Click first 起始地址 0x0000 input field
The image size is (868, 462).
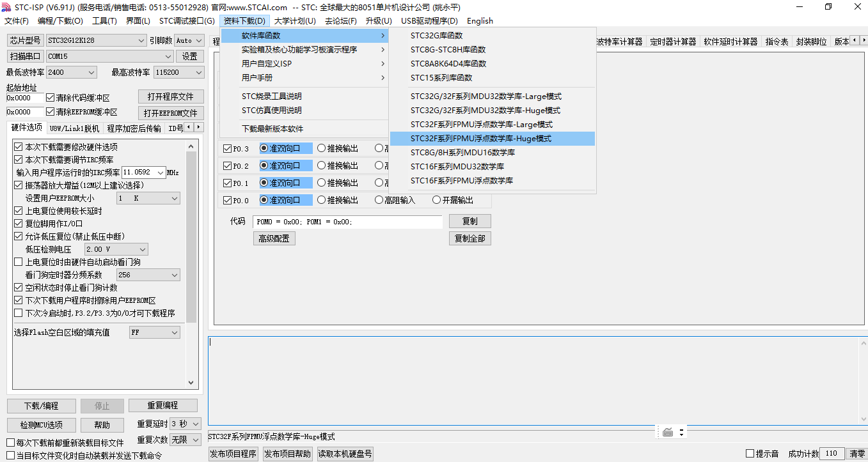[25, 98]
